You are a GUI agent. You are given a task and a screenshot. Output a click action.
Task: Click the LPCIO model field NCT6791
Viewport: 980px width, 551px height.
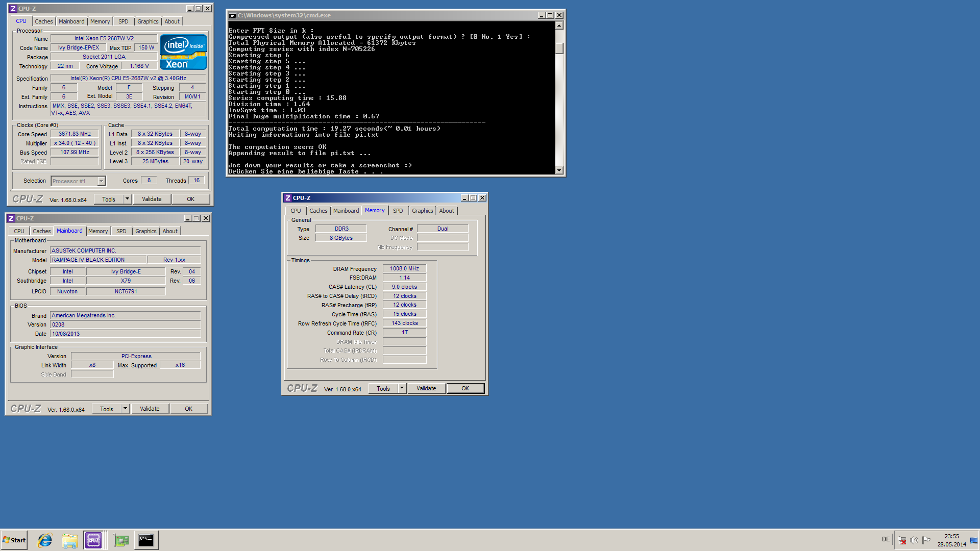click(x=126, y=291)
